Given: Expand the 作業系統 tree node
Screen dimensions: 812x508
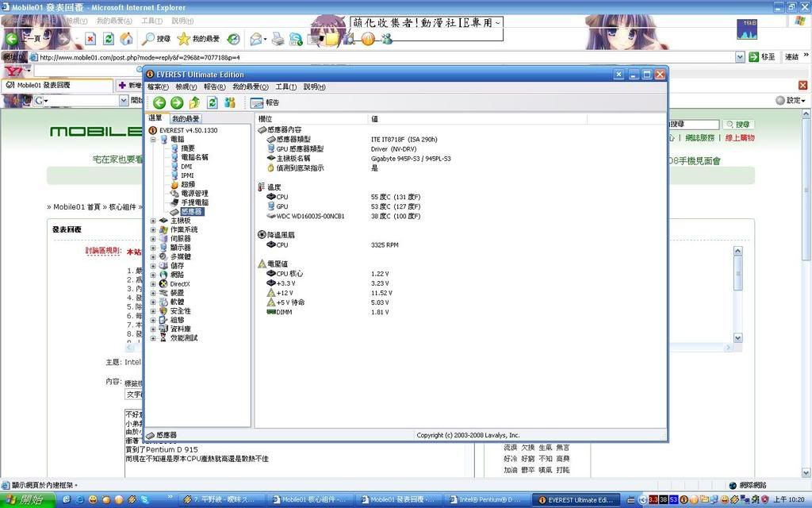Looking at the screenshot, I should 153,229.
